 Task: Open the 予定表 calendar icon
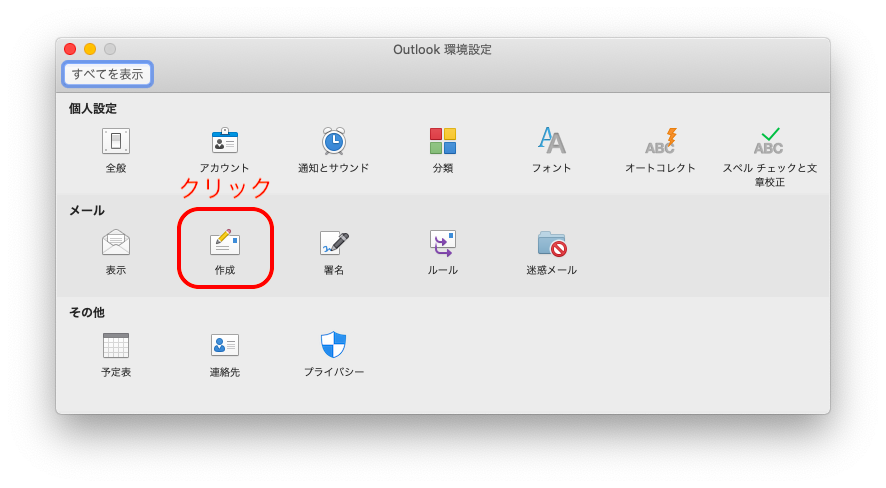point(116,345)
